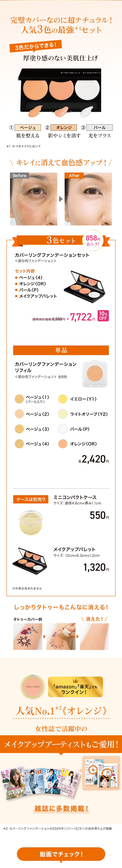Open the tattoo before-cover photo
The width and height of the screenshot is (122, 868).
27,636
